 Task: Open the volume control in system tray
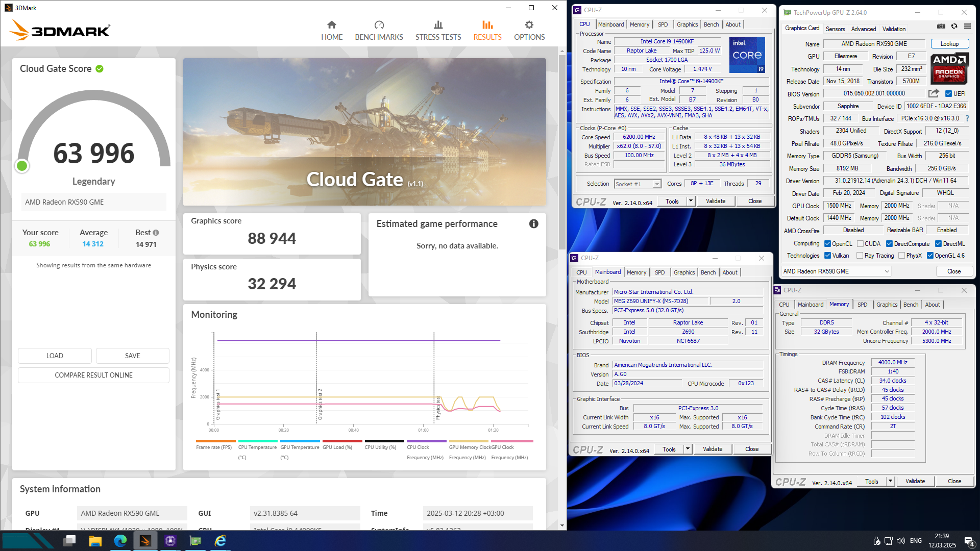901,541
